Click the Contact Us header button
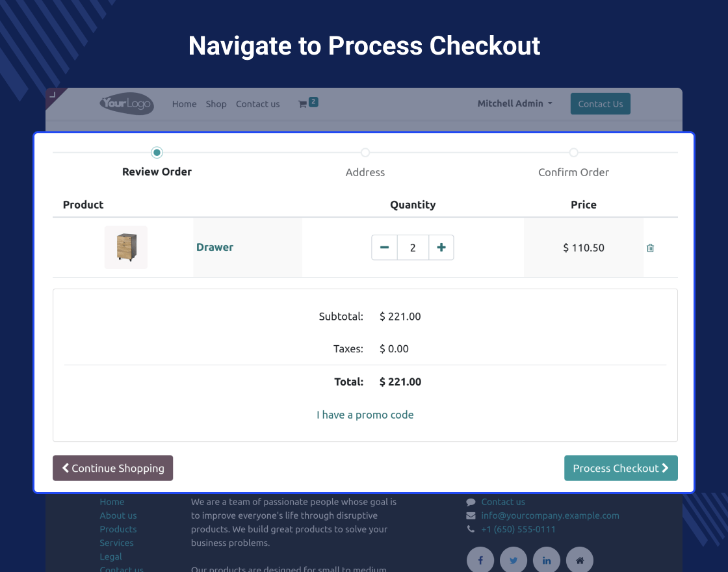The height and width of the screenshot is (572, 728). pyautogui.click(x=601, y=103)
